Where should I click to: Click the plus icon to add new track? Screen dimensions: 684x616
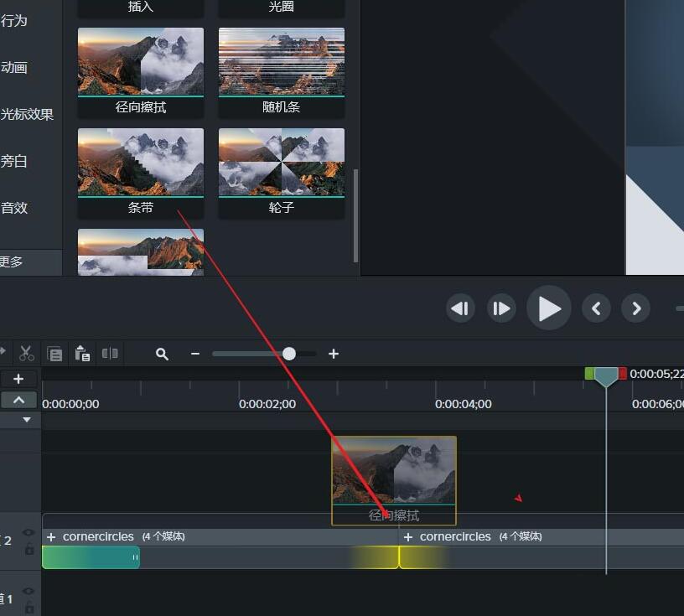[18, 379]
